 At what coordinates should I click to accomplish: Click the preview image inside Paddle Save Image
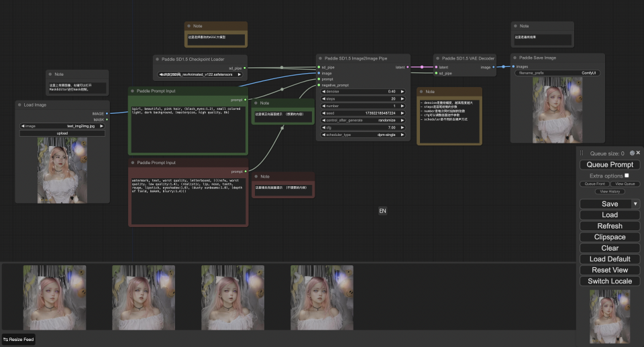557,110
